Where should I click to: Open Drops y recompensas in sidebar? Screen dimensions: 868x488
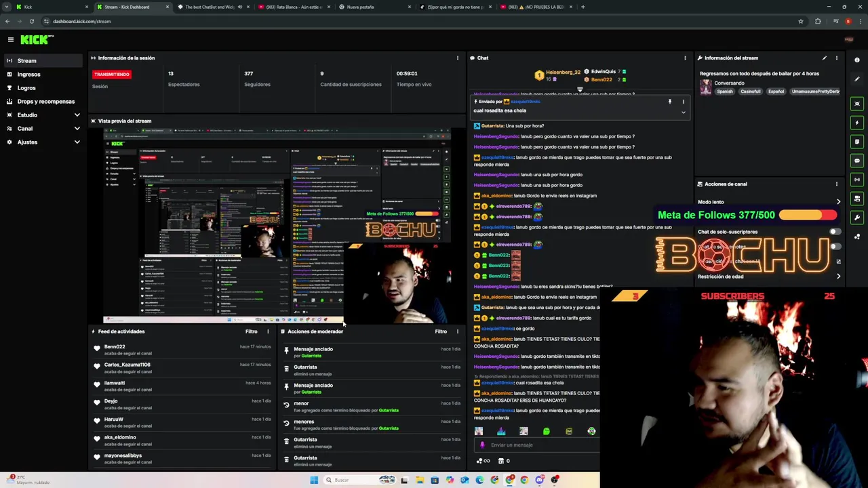42,101
